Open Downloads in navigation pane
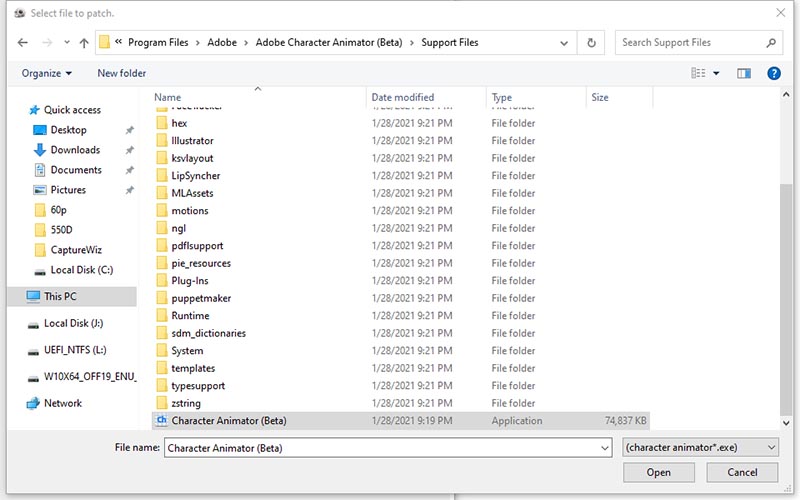Image resolution: width=800 pixels, height=500 pixels. point(75,150)
